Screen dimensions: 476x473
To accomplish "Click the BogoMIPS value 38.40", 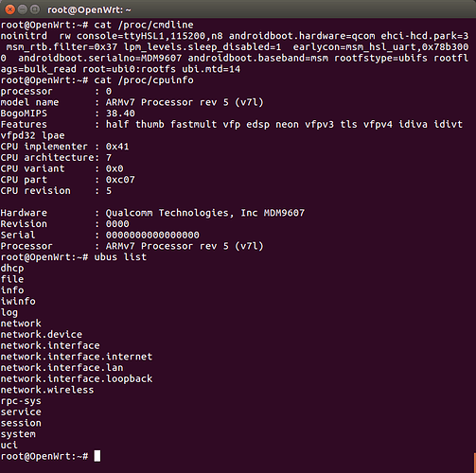I will coord(120,114).
